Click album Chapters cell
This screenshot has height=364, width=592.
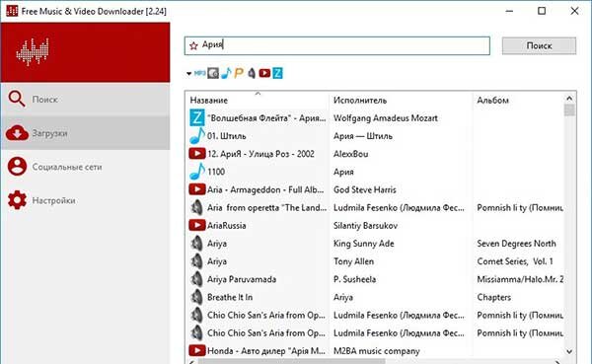(x=494, y=297)
